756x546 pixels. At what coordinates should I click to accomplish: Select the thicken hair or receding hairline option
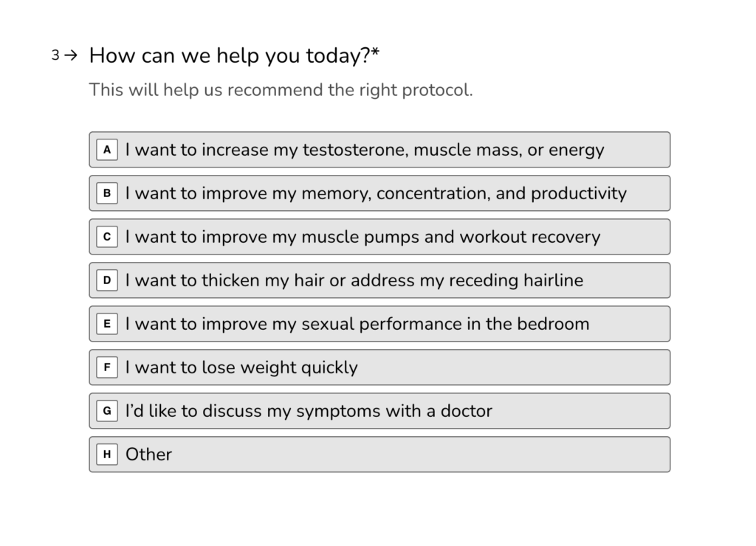(379, 280)
